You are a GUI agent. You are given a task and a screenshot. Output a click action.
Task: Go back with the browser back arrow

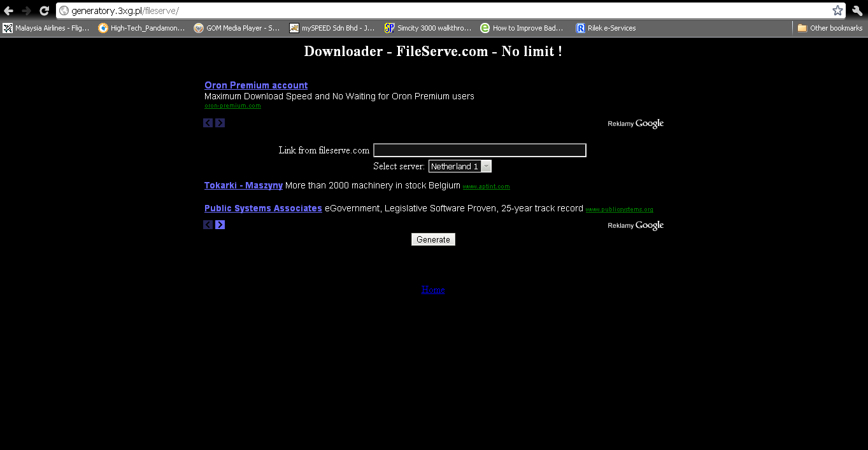tap(8, 11)
